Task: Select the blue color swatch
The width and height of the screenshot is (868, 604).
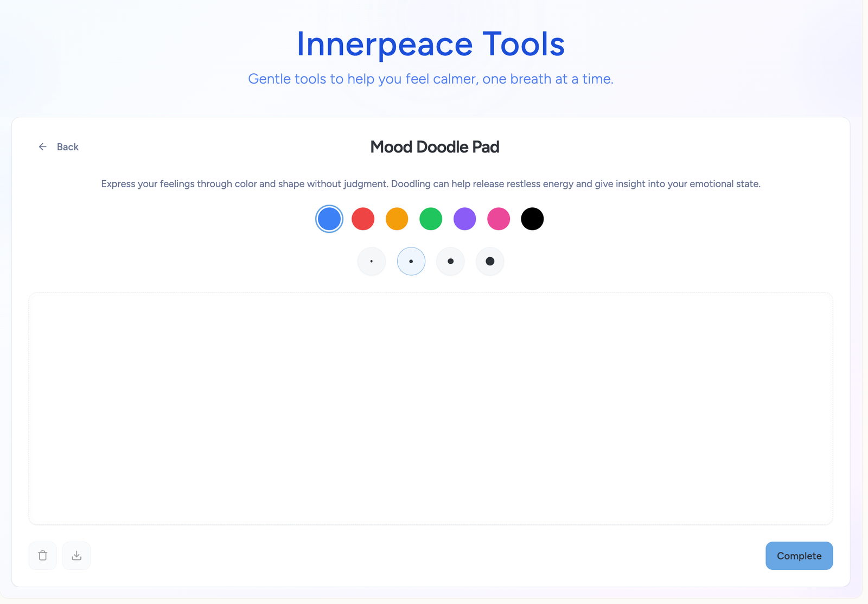Action: 329,219
